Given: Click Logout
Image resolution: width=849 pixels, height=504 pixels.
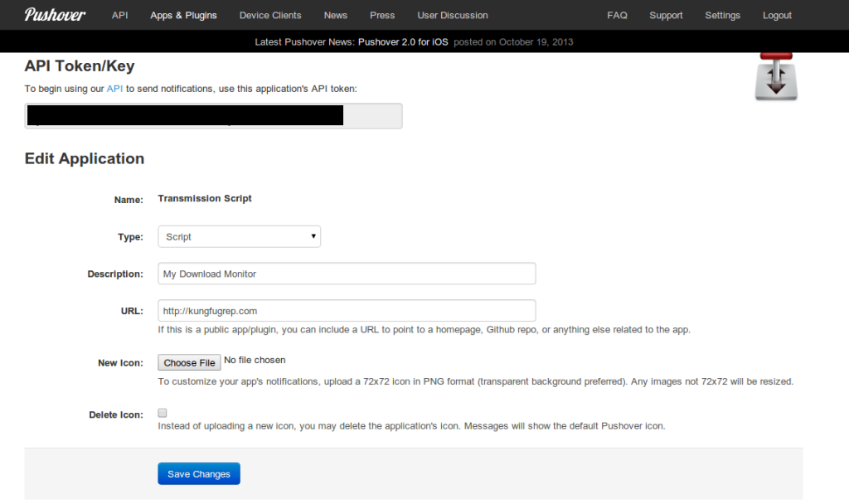Looking at the screenshot, I should click(x=777, y=15).
